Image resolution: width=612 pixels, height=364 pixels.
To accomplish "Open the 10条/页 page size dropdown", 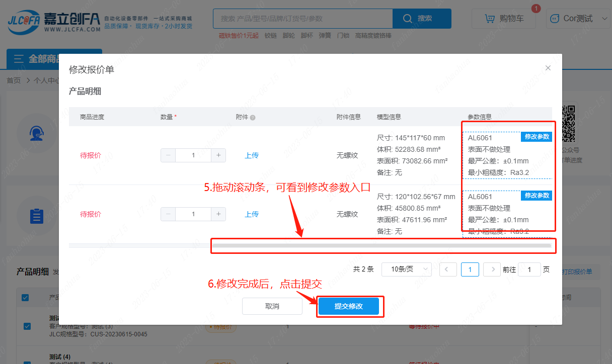I will coord(406,269).
